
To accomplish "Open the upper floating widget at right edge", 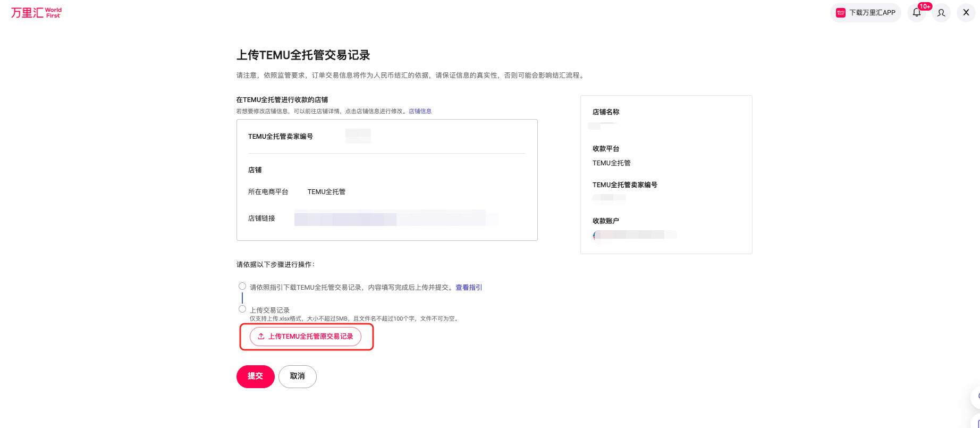I will (976, 396).
